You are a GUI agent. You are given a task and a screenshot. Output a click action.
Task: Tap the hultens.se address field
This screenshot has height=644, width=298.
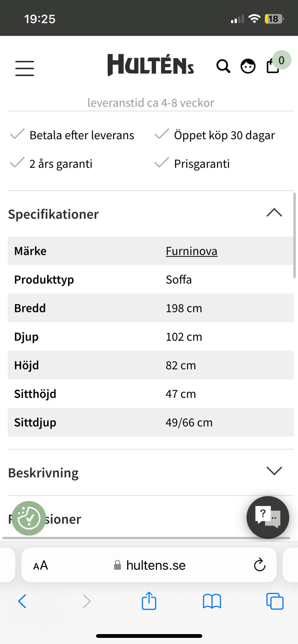click(155, 565)
